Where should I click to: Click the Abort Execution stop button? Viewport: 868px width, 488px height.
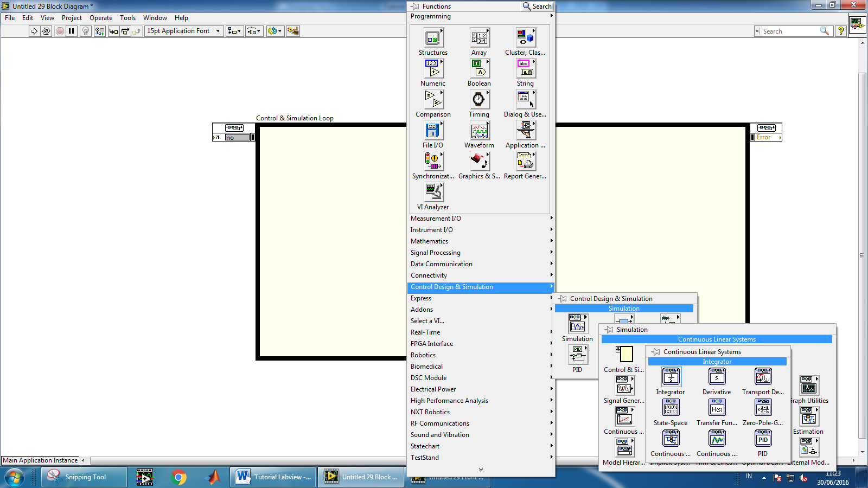[60, 31]
